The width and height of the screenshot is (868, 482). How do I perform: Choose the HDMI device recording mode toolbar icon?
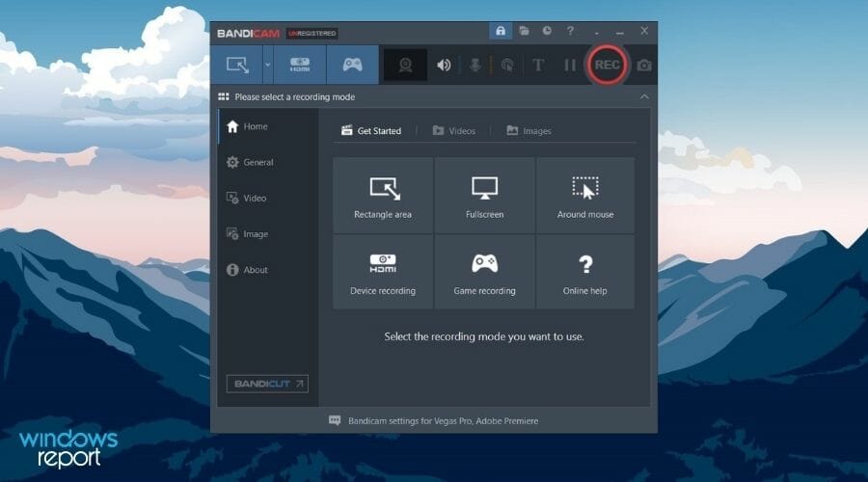300,65
